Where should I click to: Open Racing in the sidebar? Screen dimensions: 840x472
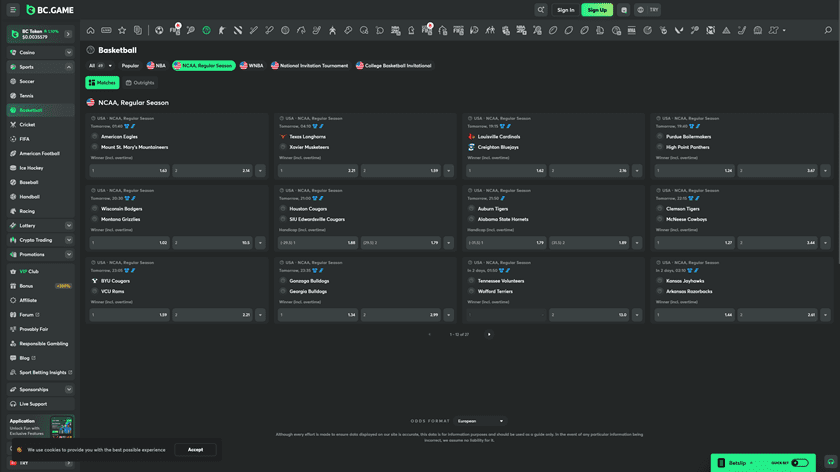(40, 212)
